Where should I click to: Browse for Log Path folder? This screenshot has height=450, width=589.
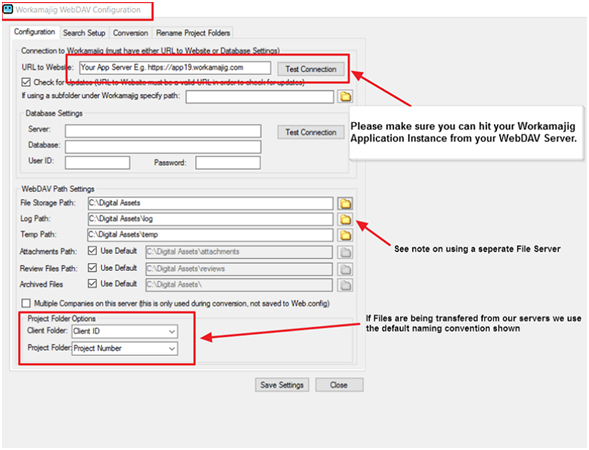[x=345, y=219]
